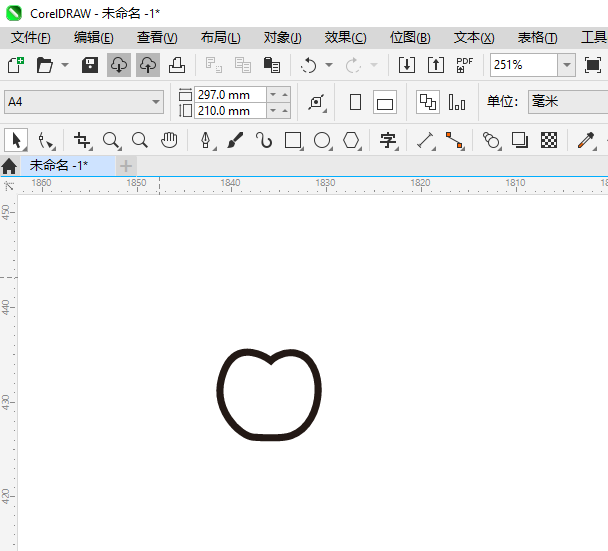Open the zoom level dropdown arrow
608x551 pixels.
tap(567, 65)
